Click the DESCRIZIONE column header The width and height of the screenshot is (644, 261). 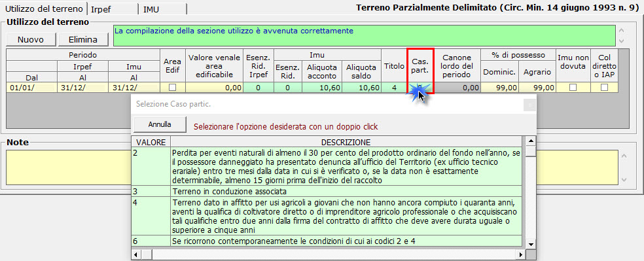(x=346, y=143)
